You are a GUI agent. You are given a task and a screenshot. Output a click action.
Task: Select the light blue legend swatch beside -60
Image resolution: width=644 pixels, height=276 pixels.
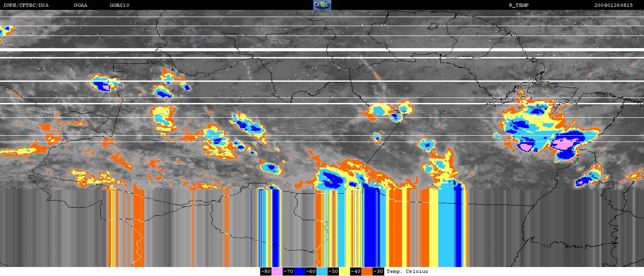tap(322, 272)
